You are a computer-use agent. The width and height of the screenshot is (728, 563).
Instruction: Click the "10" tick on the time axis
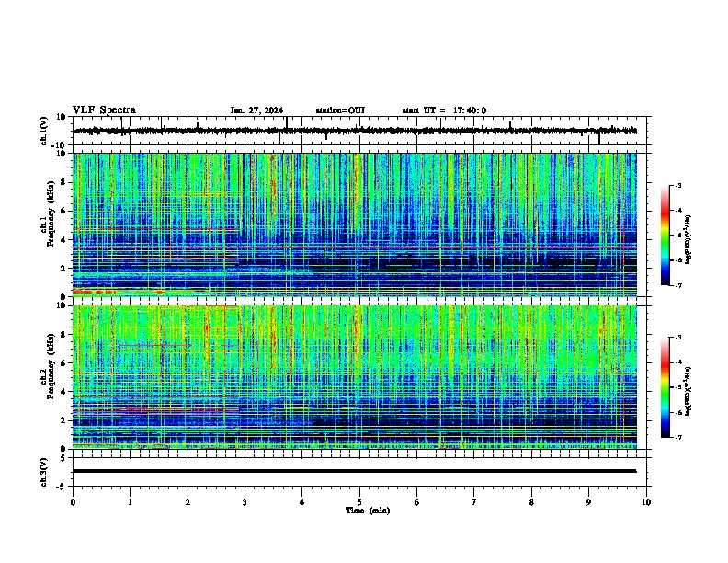pos(646,502)
